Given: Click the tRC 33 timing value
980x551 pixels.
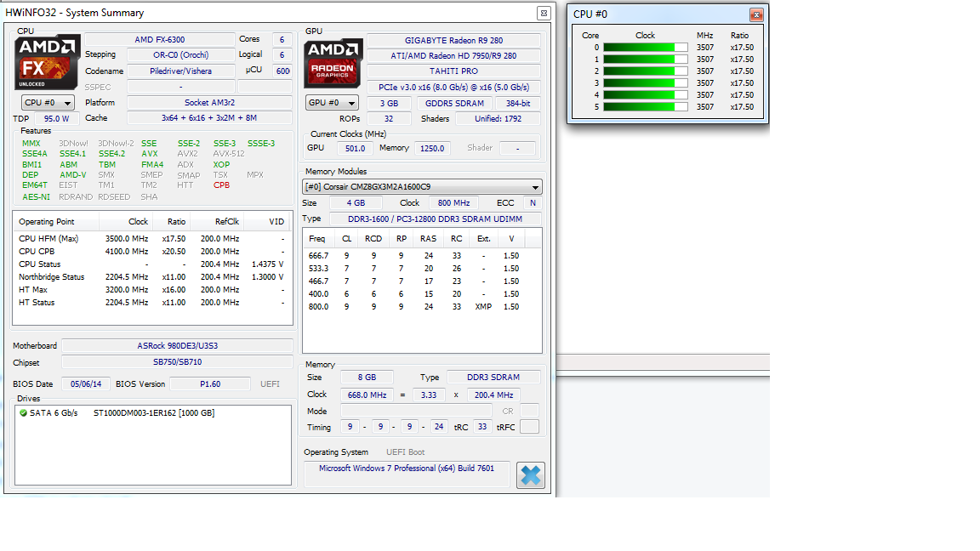Looking at the screenshot, I should [481, 427].
